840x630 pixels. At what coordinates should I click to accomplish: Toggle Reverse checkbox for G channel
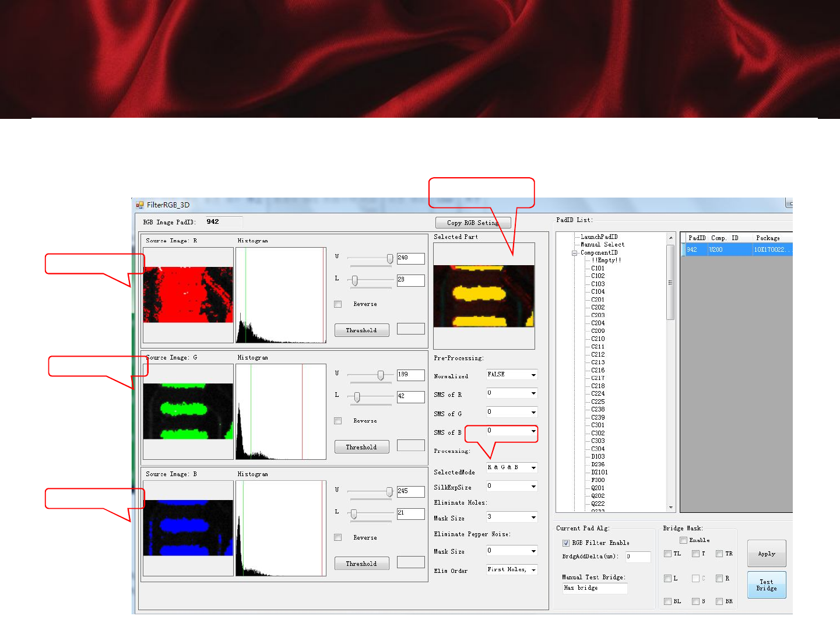[x=338, y=421]
